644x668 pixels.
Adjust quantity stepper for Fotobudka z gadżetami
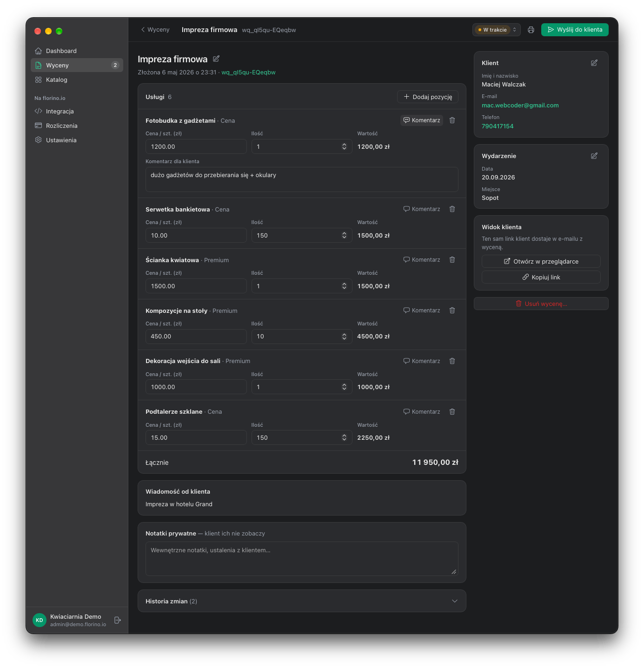(344, 146)
